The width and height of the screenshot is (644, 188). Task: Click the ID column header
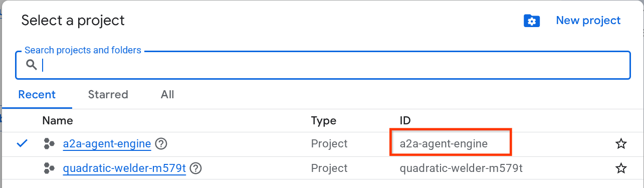(405, 120)
